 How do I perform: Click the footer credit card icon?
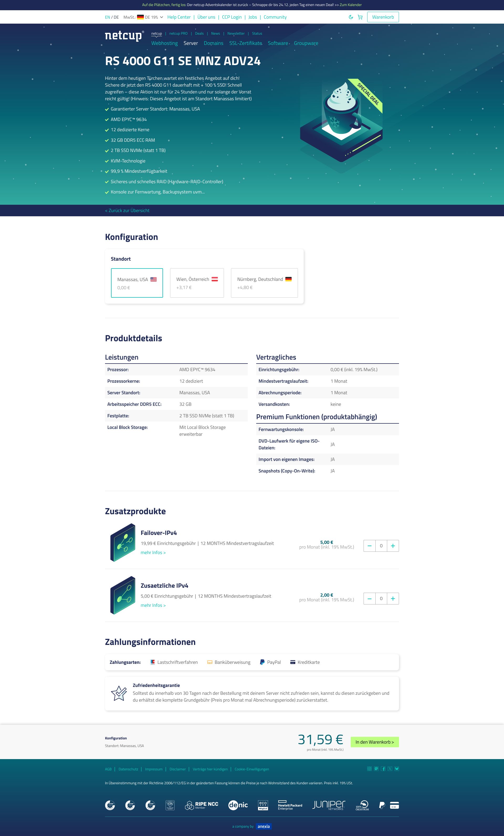394,805
